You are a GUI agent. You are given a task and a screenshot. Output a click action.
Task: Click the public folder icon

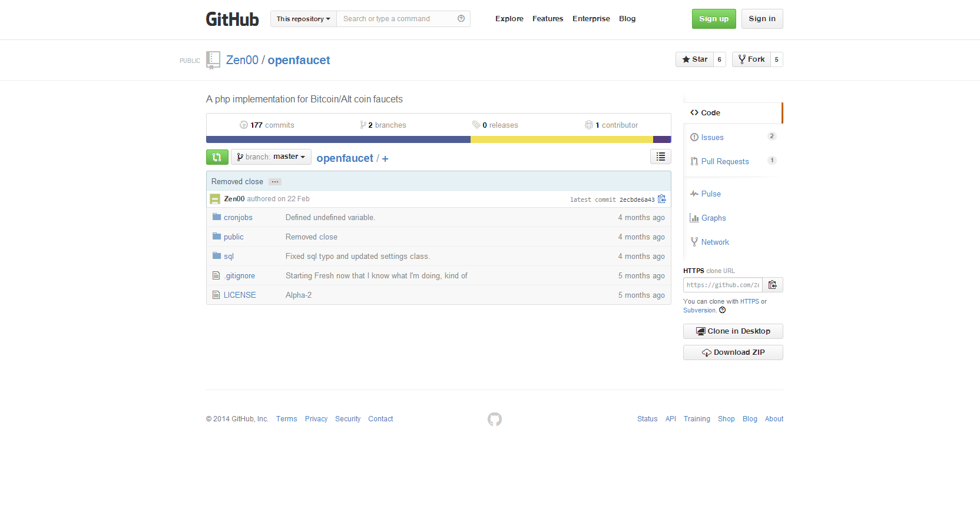[217, 237]
